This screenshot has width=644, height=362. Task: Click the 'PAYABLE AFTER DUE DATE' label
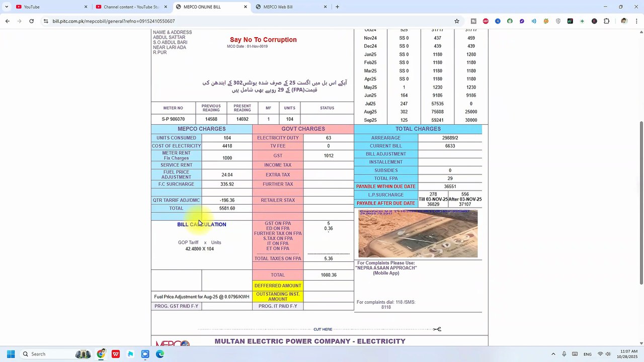click(386, 204)
